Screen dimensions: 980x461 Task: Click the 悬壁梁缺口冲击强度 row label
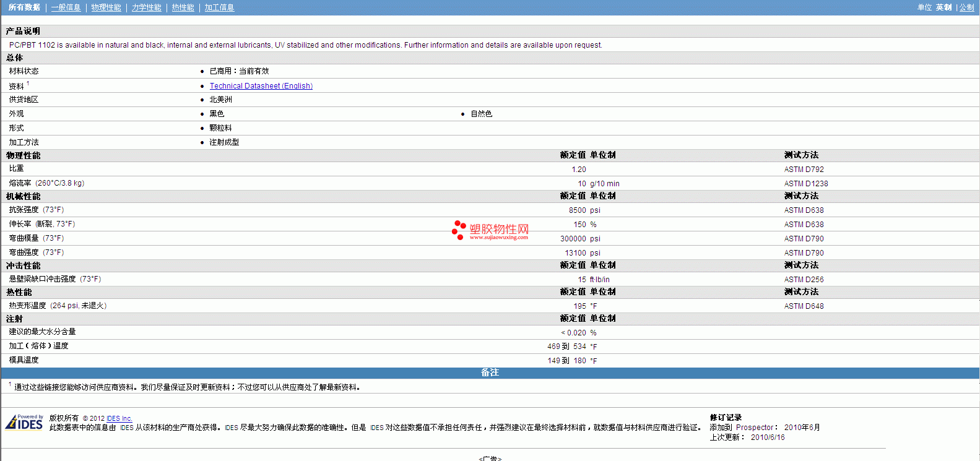pos(54,279)
